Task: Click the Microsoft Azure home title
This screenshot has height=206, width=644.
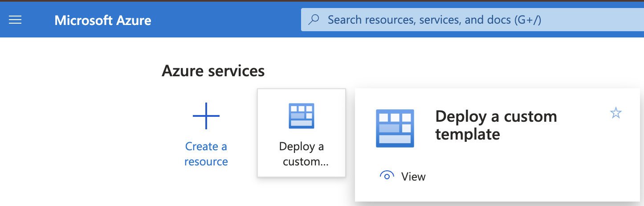Action: tap(103, 20)
